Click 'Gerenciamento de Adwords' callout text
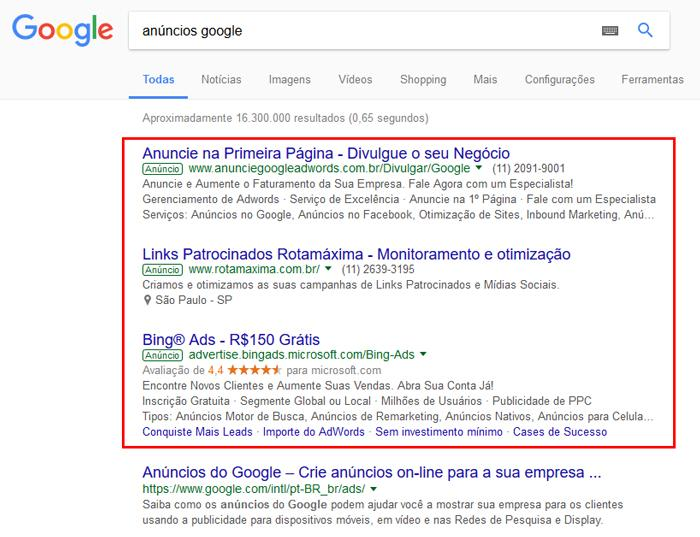 pos(211,199)
